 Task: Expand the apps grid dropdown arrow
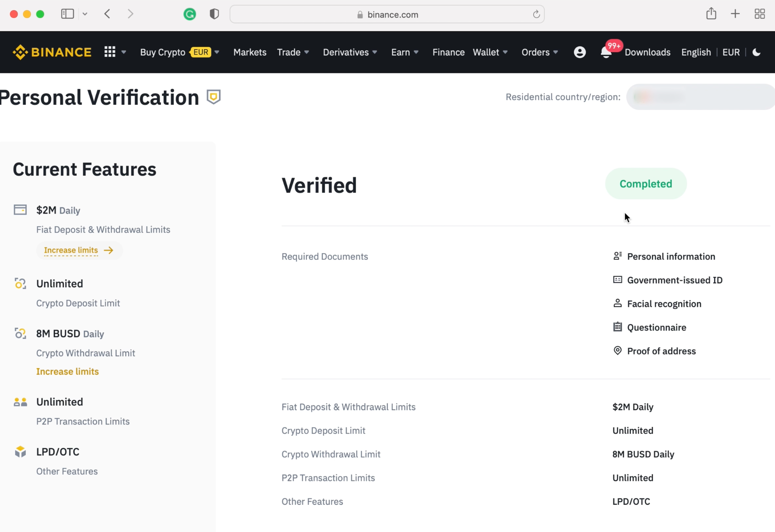pos(123,52)
